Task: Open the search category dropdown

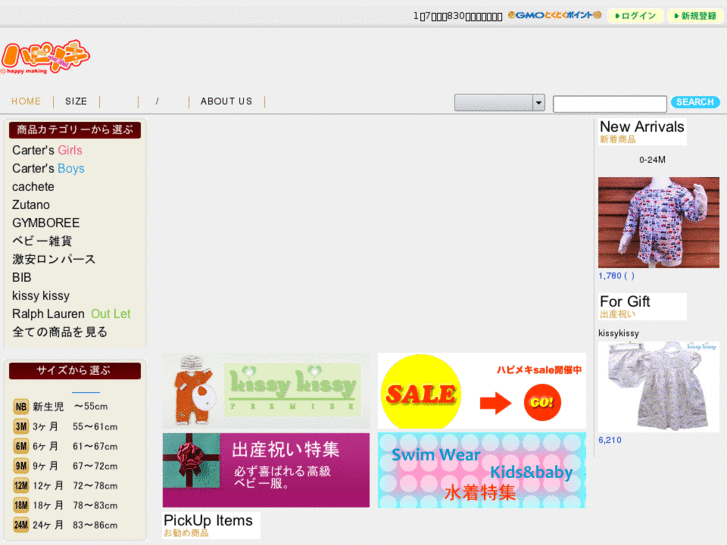Action: [499, 103]
